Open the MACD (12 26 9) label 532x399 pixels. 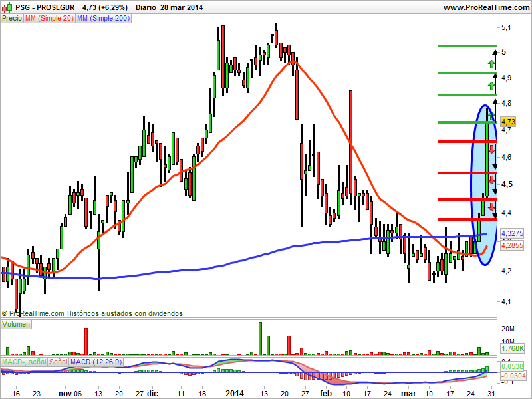pyautogui.click(x=96, y=362)
